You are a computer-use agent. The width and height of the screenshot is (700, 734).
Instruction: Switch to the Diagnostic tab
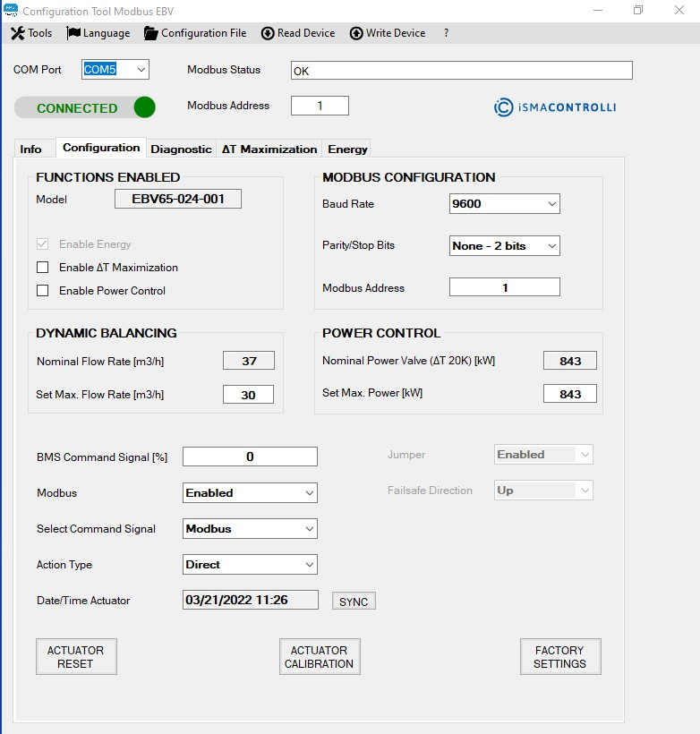181,149
